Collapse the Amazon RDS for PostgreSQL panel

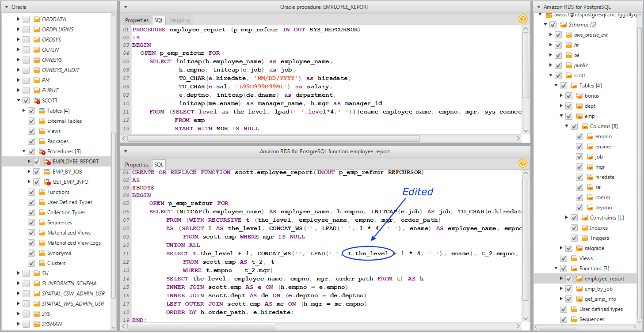click(x=538, y=7)
